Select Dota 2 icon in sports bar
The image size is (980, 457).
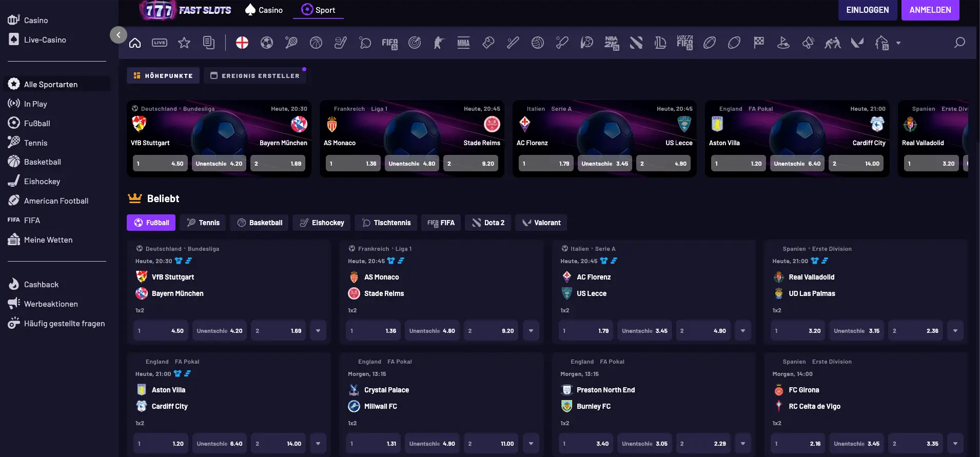point(636,43)
